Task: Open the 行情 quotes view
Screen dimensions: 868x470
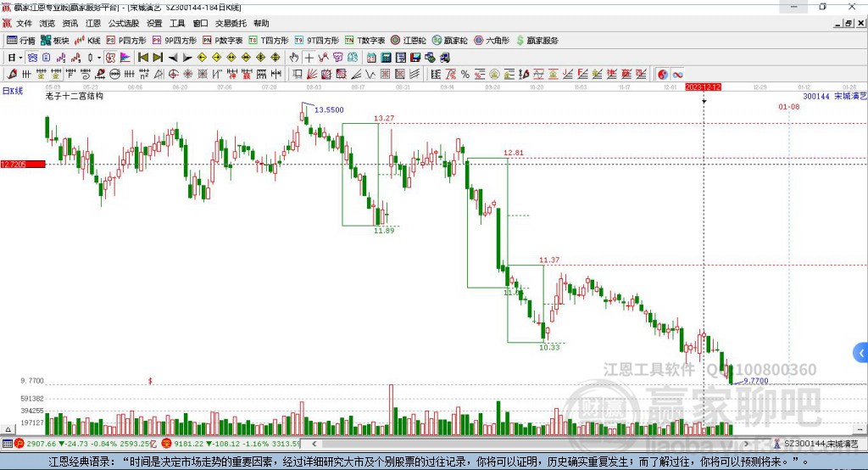Action: 20,41
